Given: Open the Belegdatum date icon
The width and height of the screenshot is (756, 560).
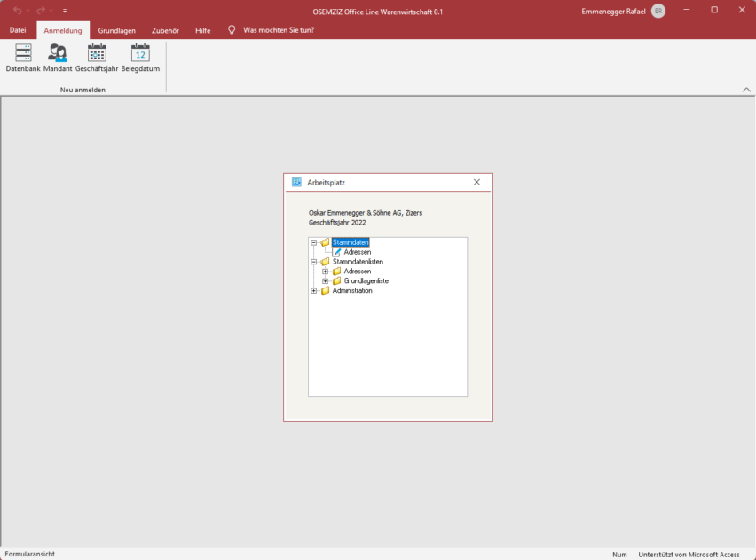Looking at the screenshot, I should (x=140, y=53).
